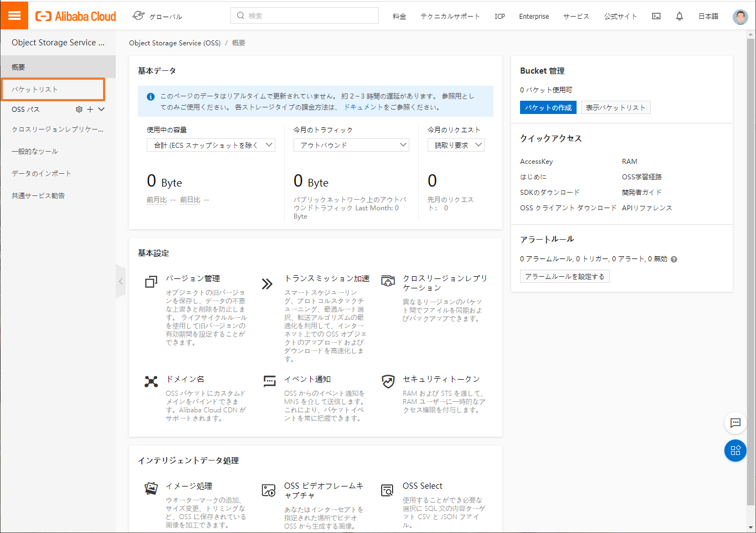Click the blue info icon in the notice
This screenshot has height=533, width=756.
(151, 96)
